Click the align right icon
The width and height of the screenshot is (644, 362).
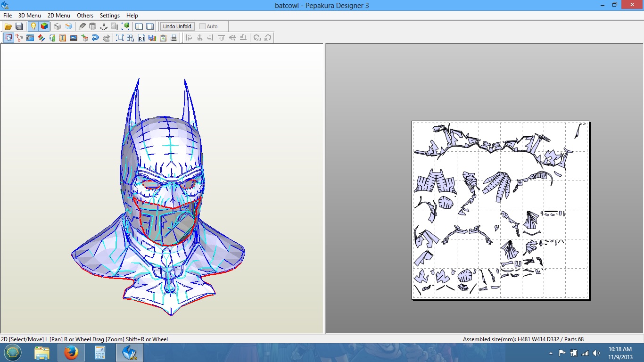211,38
